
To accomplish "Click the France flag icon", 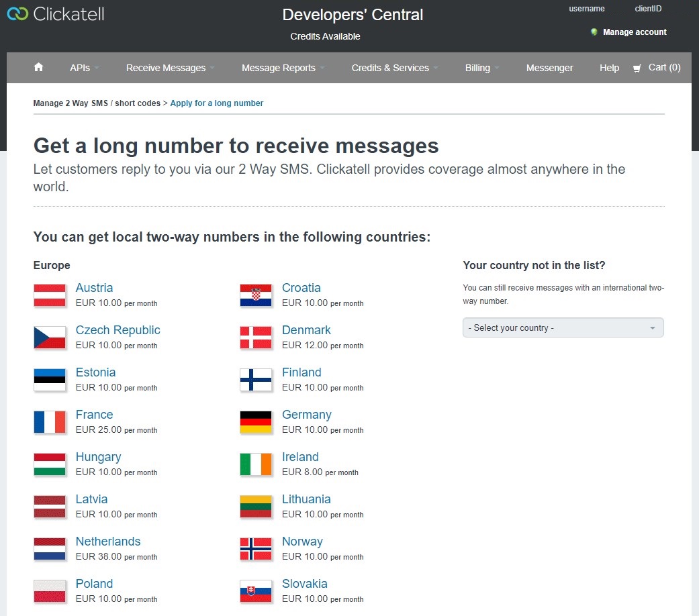I will point(50,422).
